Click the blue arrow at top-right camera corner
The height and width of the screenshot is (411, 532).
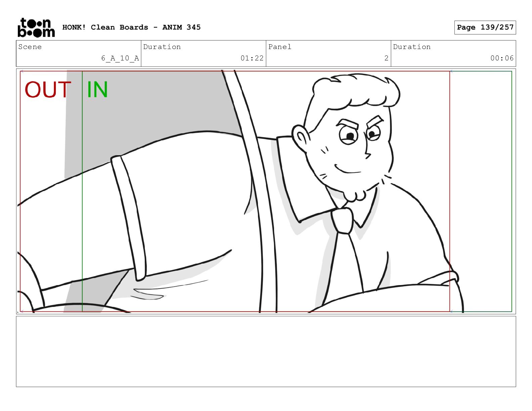tap(452, 72)
